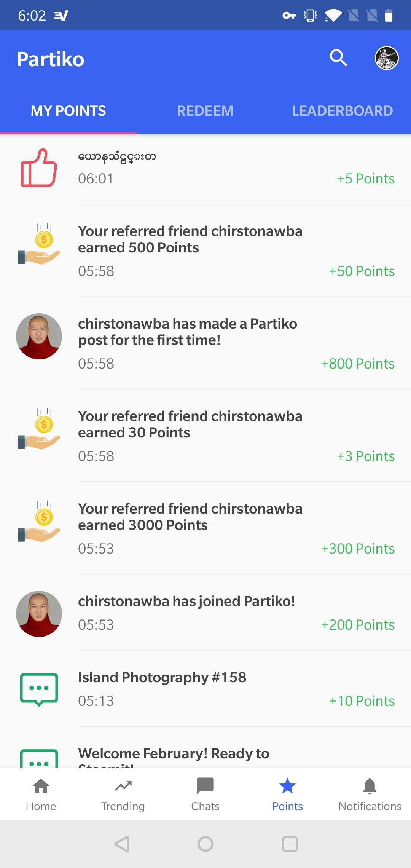Tap the red thumbs-up upvote icon
411x868 pixels.
click(x=39, y=168)
